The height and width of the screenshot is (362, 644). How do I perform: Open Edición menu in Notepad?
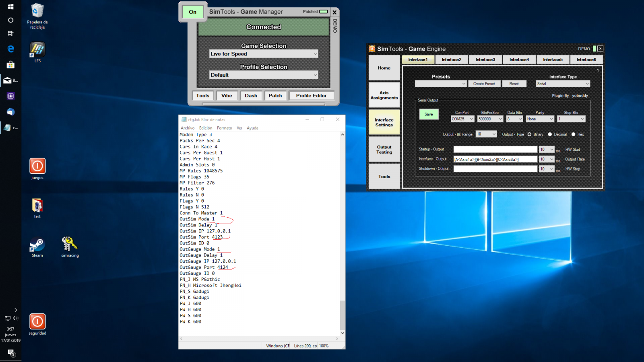206,128
